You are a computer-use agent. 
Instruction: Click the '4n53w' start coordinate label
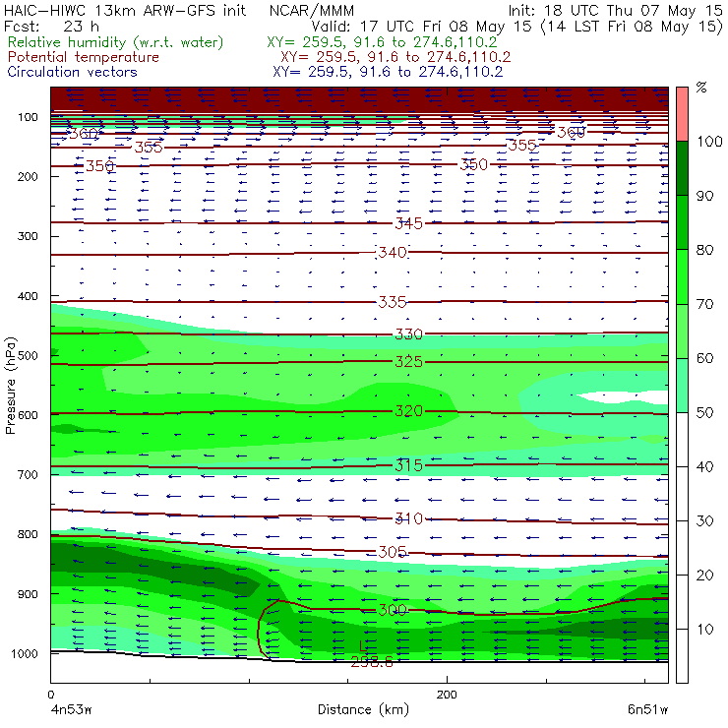point(71,709)
